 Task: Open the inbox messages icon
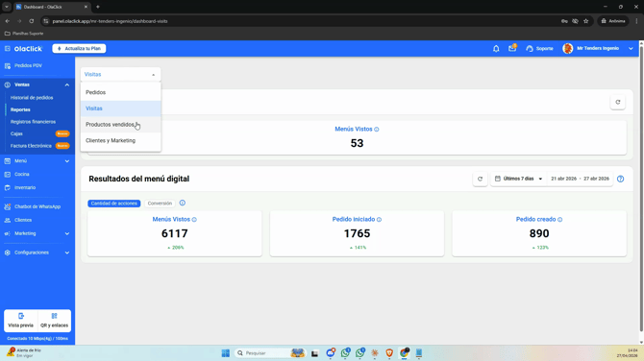pos(512,48)
